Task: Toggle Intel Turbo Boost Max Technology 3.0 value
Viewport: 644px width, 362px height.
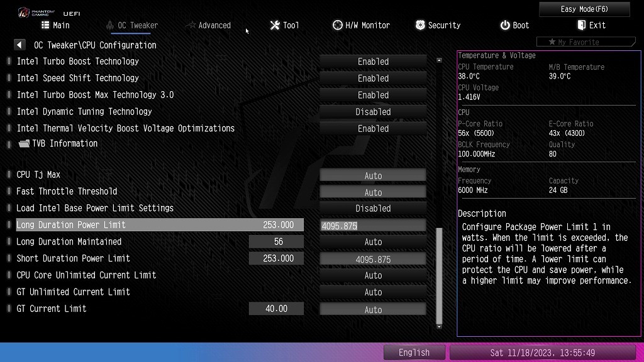Action: 373,95
